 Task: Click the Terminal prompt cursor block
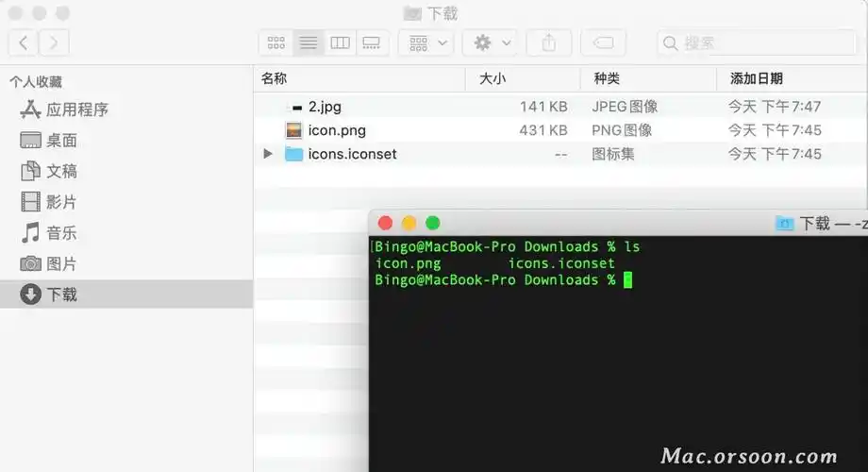click(627, 280)
